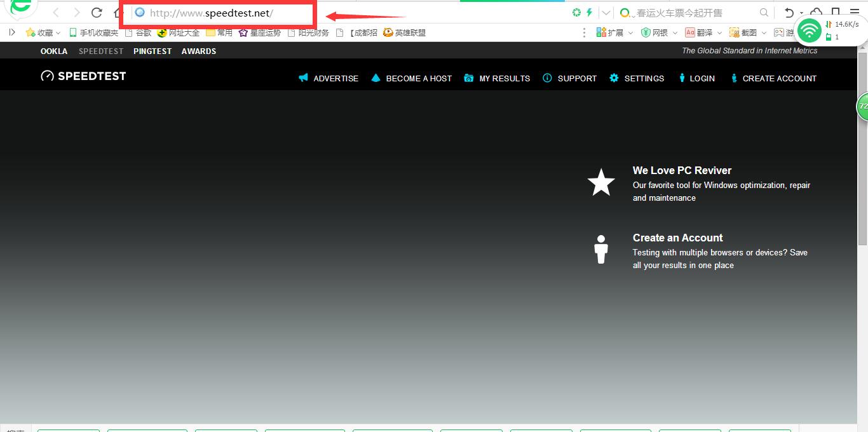Select the SPEEDTEST nav item
Screen dimensions: 868x432
coord(101,51)
